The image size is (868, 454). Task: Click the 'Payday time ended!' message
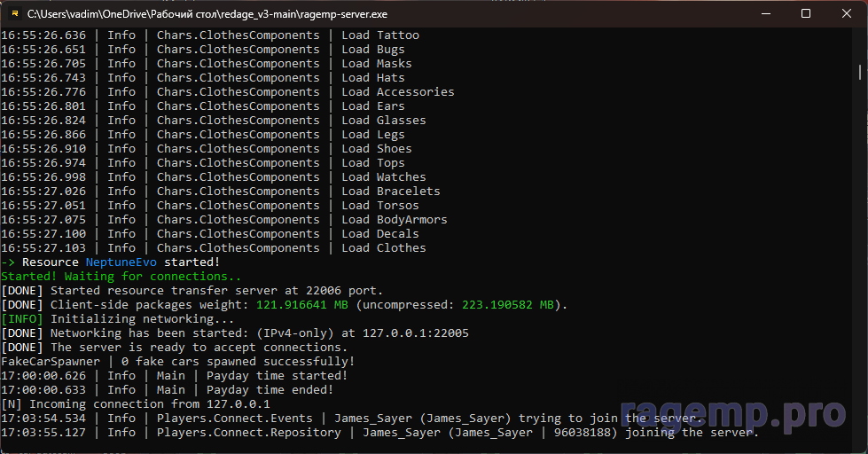coord(270,390)
